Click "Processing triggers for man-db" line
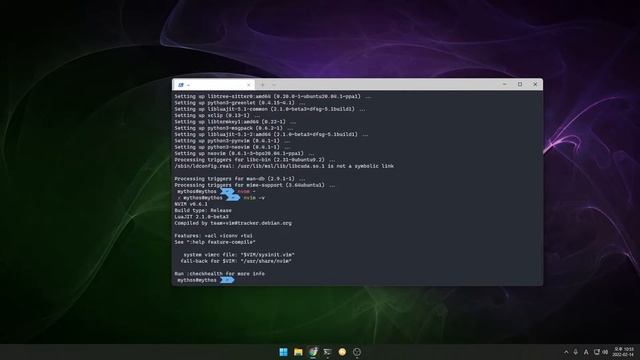Screen dimensions: 640x360 point(240,179)
